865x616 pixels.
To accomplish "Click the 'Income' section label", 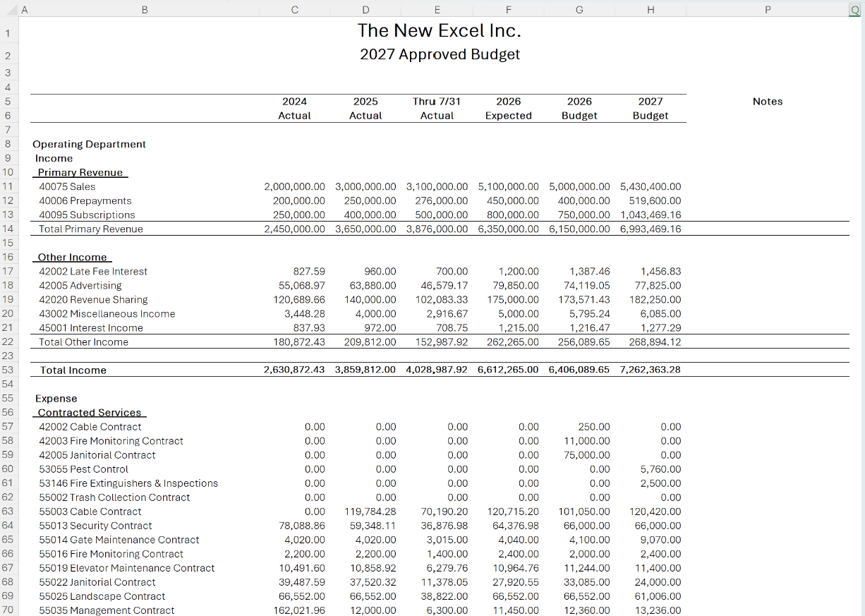I will click(54, 158).
